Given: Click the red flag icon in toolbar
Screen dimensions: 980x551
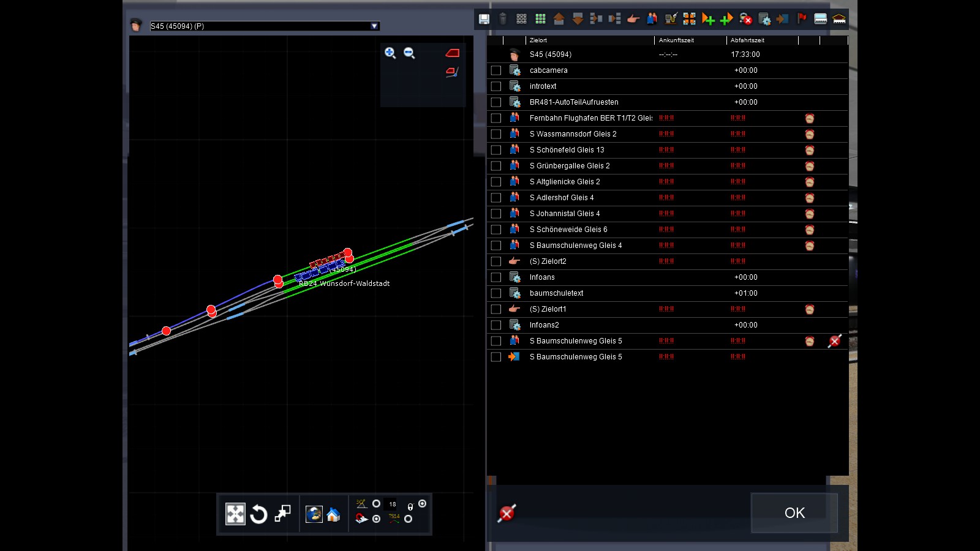Looking at the screenshot, I should (802, 19).
